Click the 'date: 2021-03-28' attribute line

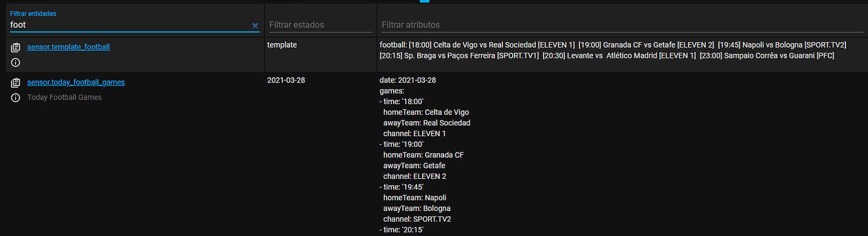click(408, 80)
